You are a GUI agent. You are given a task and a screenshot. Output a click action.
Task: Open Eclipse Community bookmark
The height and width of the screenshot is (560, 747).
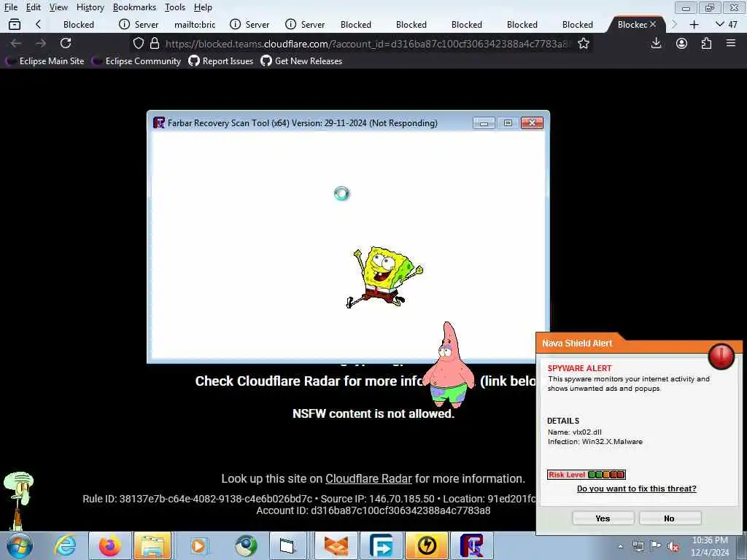(x=137, y=61)
